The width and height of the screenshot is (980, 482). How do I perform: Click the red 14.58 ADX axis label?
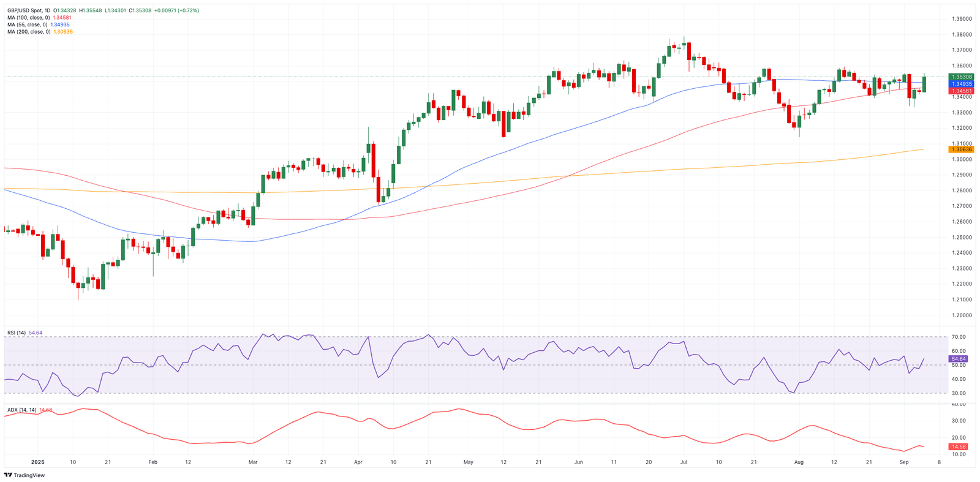point(958,447)
